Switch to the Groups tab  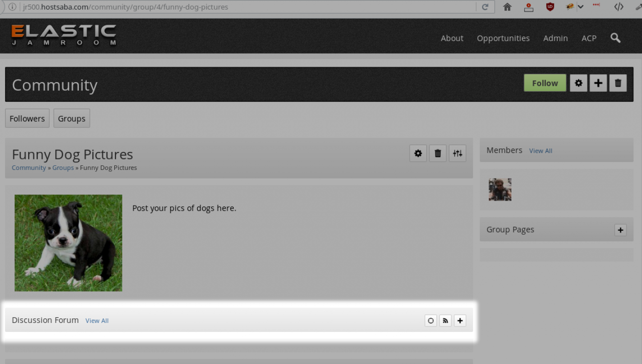click(72, 118)
